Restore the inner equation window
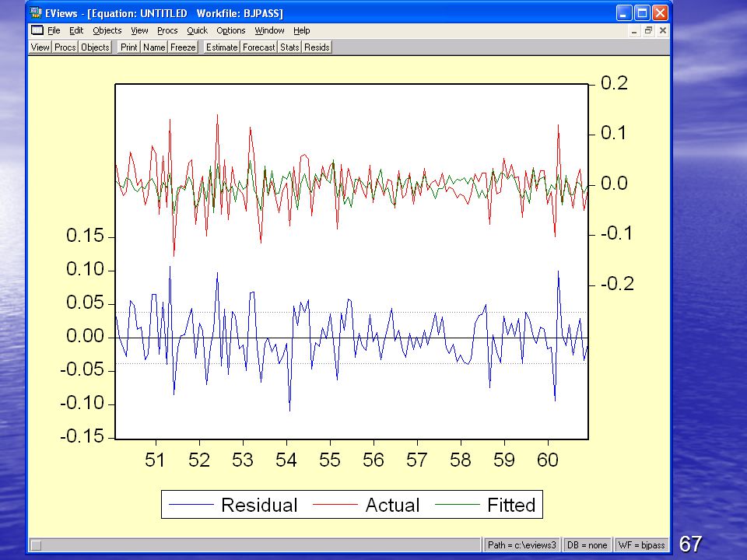Image resolution: width=747 pixels, height=560 pixels. (648, 31)
